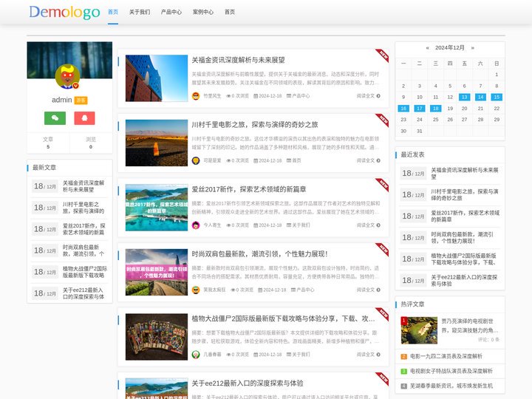Click author avatar on 植物大战僵尸2 article
Screen dimensions: 532x399
(x=196, y=354)
